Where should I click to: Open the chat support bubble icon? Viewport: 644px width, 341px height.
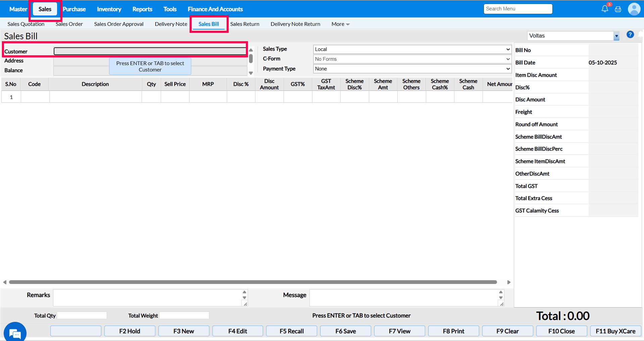15,333
